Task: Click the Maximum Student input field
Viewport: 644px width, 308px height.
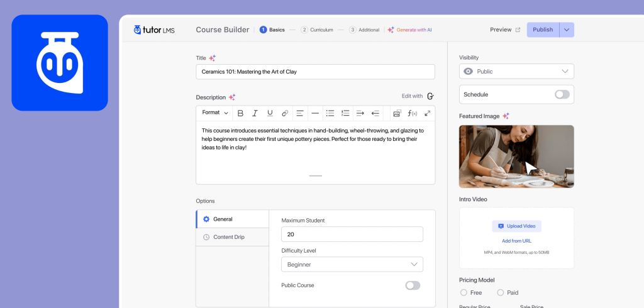Action: 352,234
